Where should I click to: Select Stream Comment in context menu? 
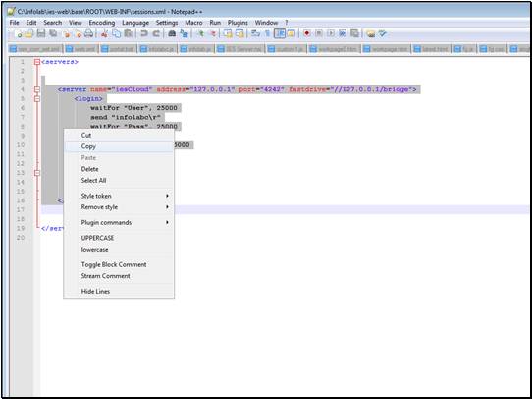119,276
